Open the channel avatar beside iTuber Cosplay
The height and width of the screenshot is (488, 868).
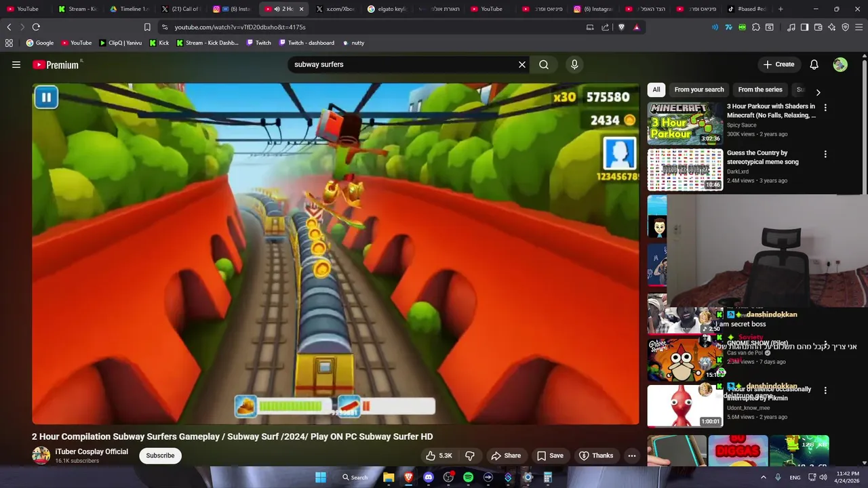[x=41, y=455]
